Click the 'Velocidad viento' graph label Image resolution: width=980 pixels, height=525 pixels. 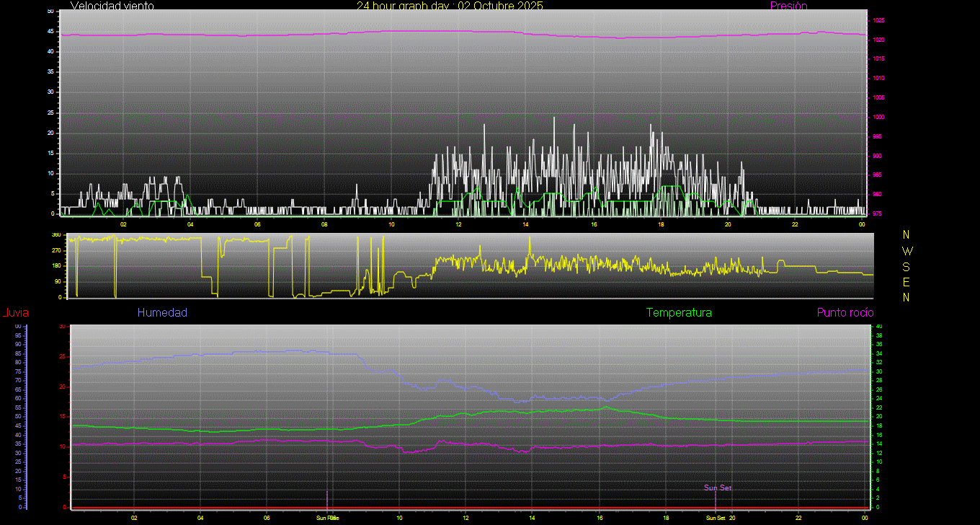click(x=112, y=6)
